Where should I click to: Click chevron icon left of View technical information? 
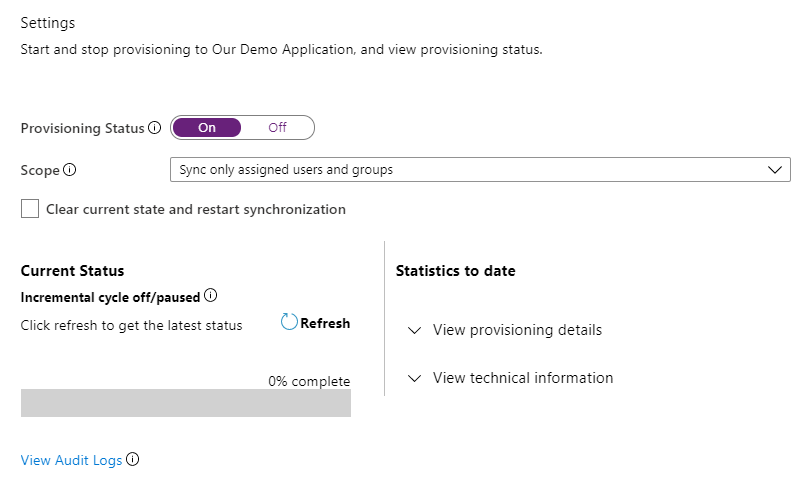tap(415, 379)
